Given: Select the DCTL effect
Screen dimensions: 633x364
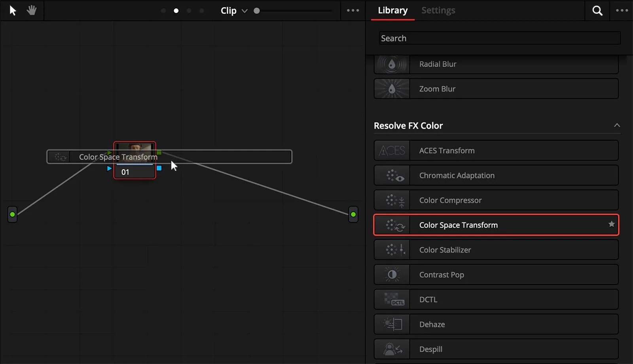Looking at the screenshot, I should pyautogui.click(x=496, y=300).
